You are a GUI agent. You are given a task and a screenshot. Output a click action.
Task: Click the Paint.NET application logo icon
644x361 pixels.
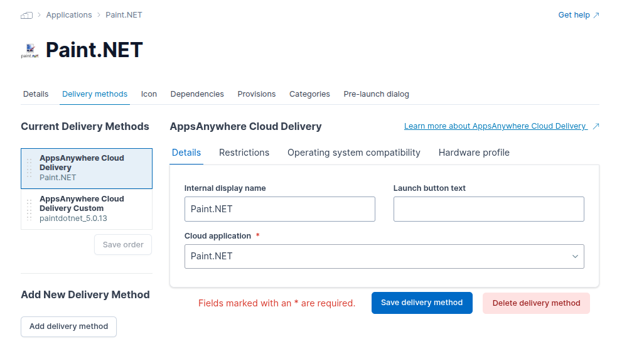coord(30,51)
